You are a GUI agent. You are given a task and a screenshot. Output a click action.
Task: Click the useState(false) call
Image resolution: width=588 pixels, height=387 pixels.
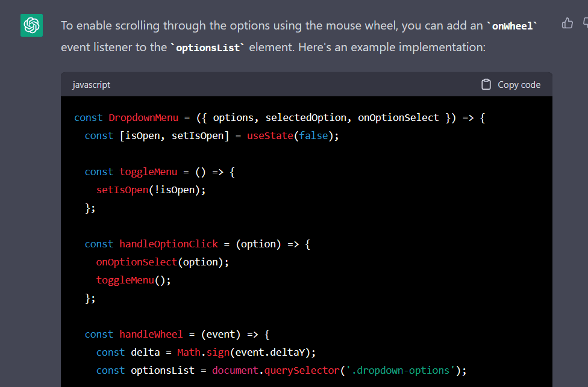[x=293, y=135]
